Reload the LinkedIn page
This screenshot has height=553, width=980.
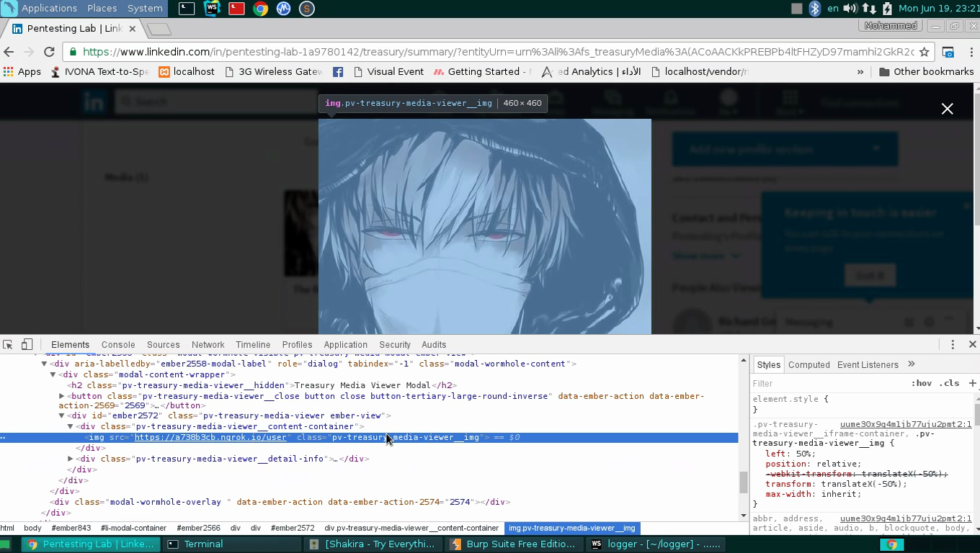click(x=49, y=52)
